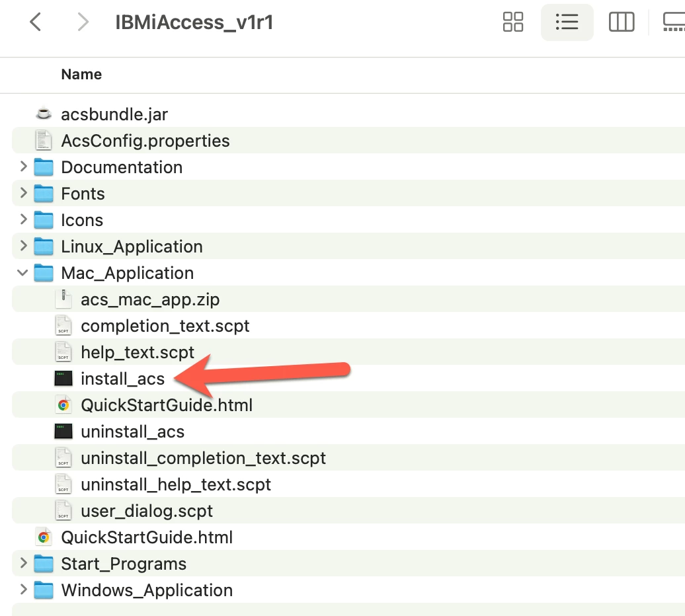685x616 pixels.
Task: Select the AcsConfig.properties file name
Action: click(x=145, y=141)
